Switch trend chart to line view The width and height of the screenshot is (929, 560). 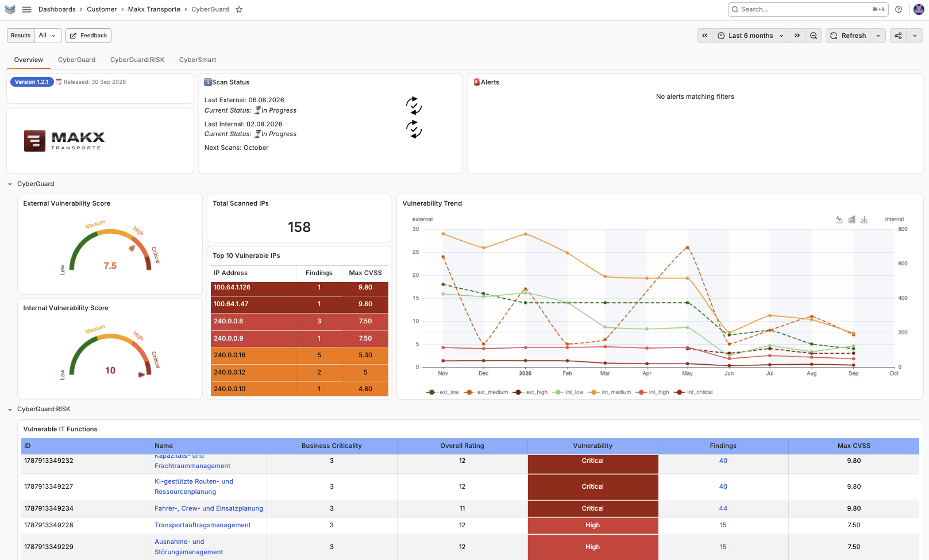pyautogui.click(x=839, y=219)
